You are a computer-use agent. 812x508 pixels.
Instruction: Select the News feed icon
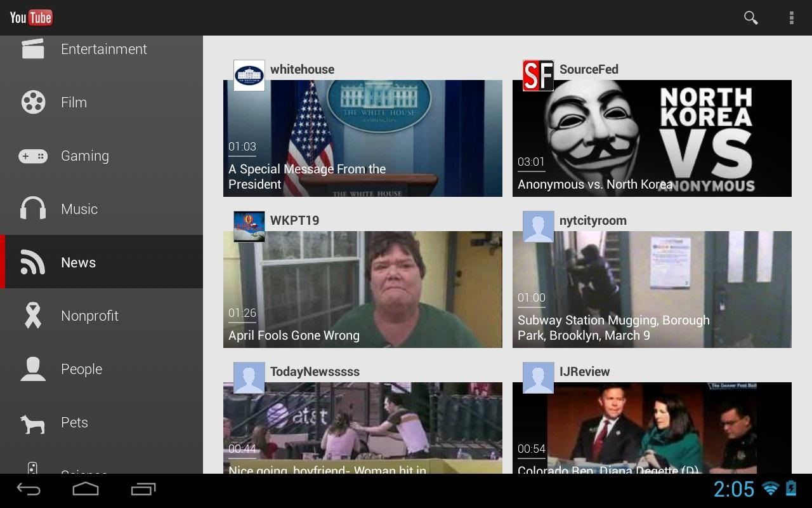[33, 262]
